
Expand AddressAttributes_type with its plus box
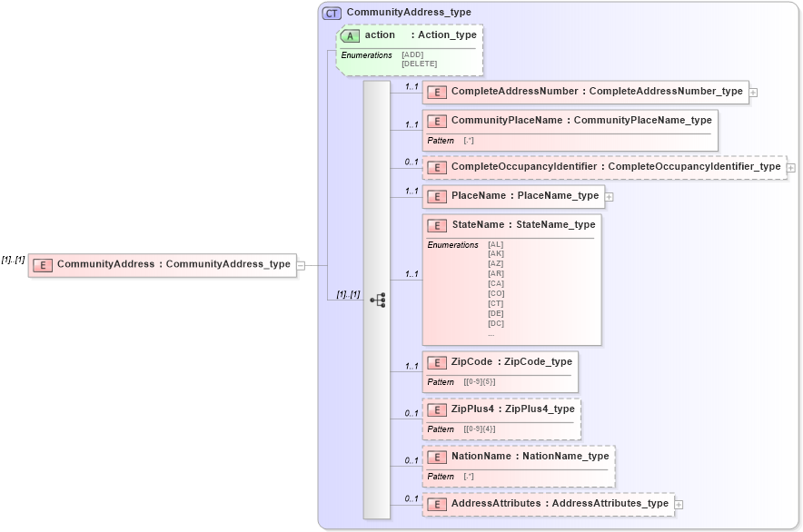[677, 503]
